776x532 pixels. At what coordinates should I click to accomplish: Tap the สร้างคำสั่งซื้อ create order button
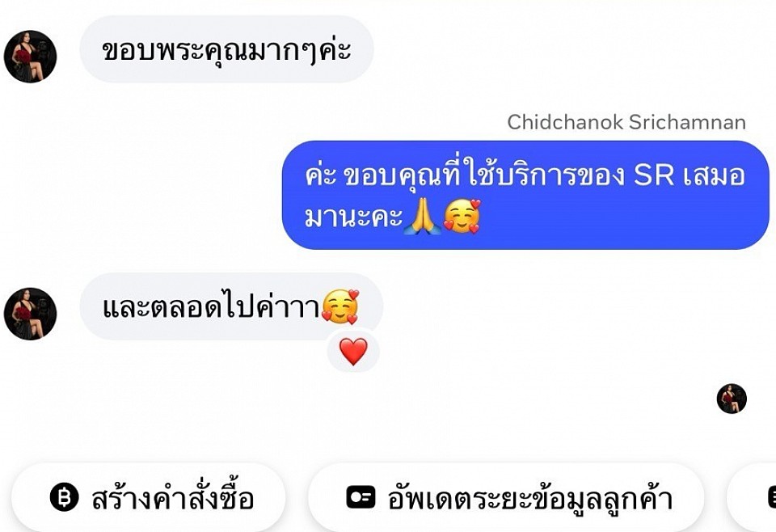coord(149,497)
